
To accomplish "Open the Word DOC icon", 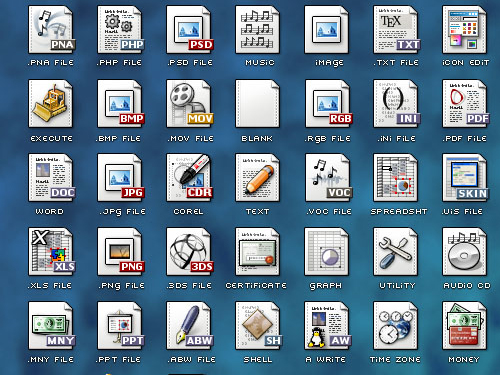I will 52,177.
